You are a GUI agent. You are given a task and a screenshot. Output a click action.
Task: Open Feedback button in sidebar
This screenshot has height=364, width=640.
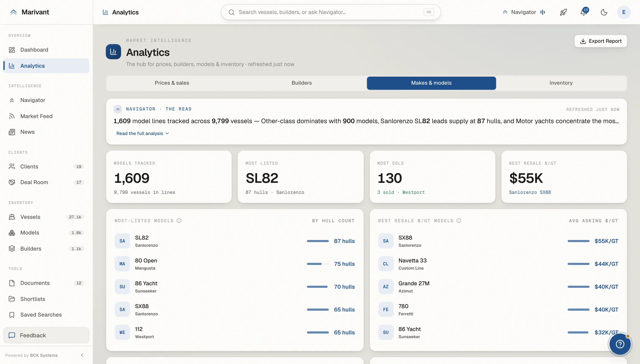[46, 335]
